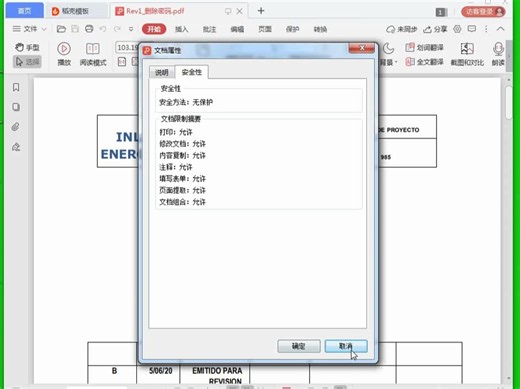The image size is (520, 389).
Task: Click the 取消 button in dialog
Action: [346, 346]
